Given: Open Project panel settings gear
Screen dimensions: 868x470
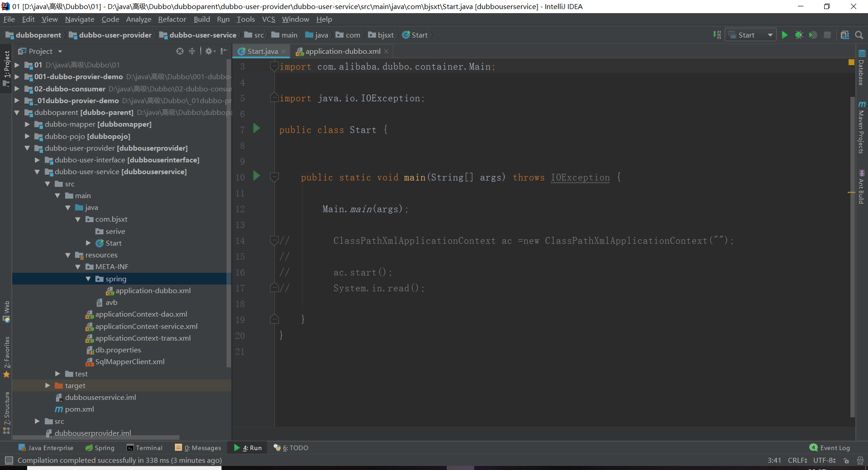Looking at the screenshot, I should (x=210, y=51).
